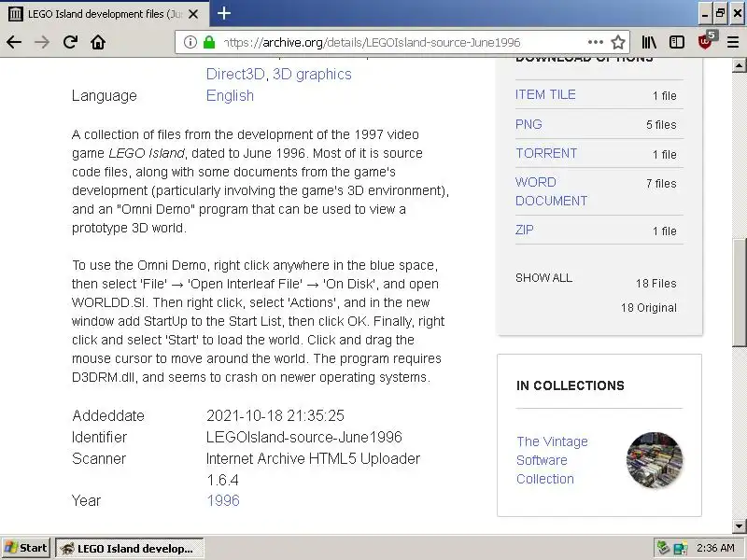Open the Windows Start menu
The width and height of the screenshot is (747, 560).
(x=26, y=548)
